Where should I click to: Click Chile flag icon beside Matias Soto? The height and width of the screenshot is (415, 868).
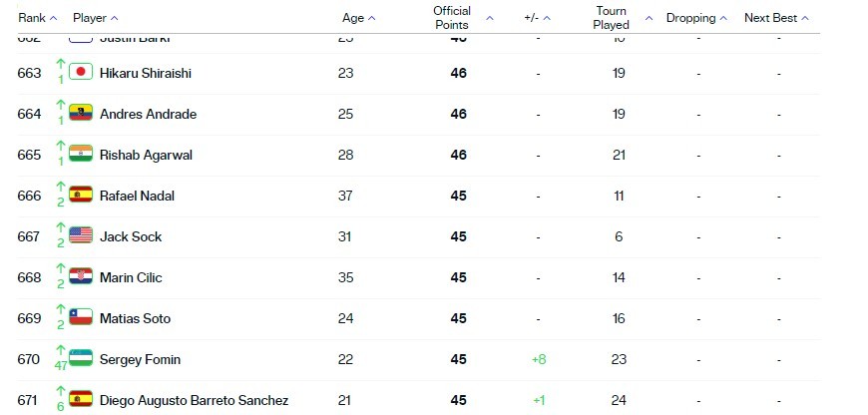(x=81, y=317)
